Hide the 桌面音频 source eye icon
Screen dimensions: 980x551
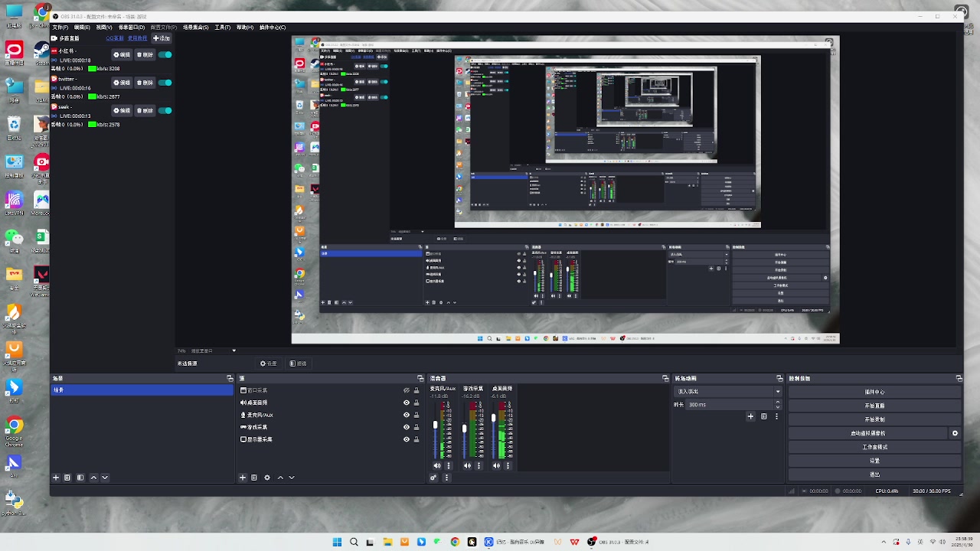click(x=407, y=403)
